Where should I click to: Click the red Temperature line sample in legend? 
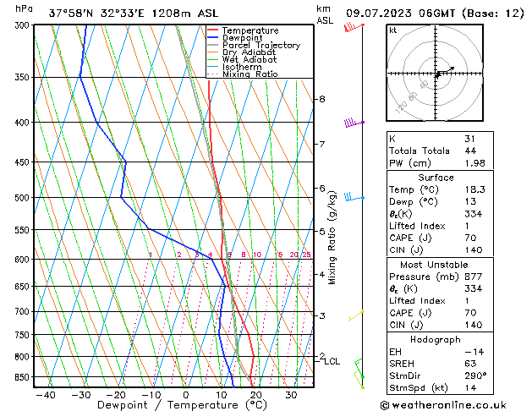point(213,30)
